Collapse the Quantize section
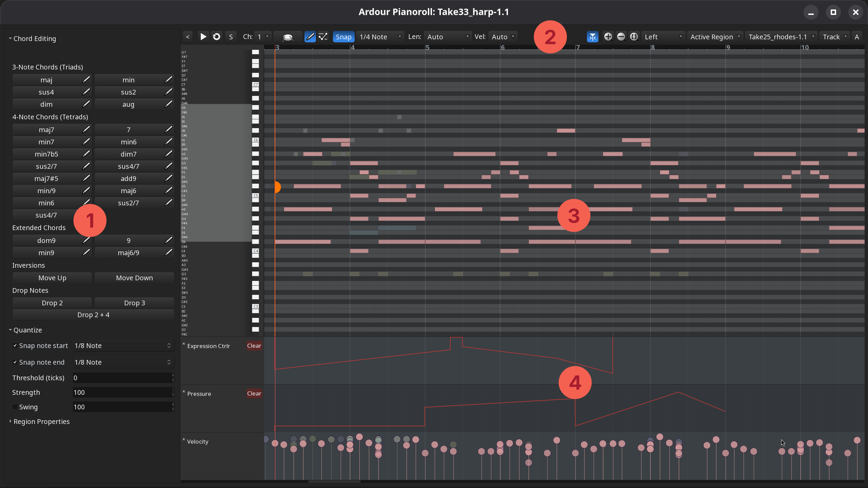Image resolution: width=868 pixels, height=488 pixels. coord(25,330)
